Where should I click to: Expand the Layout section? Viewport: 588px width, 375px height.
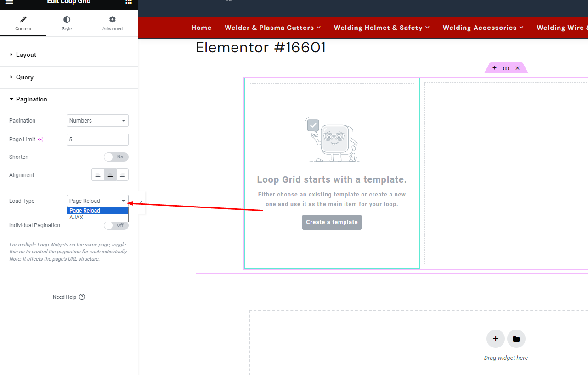[x=26, y=55]
